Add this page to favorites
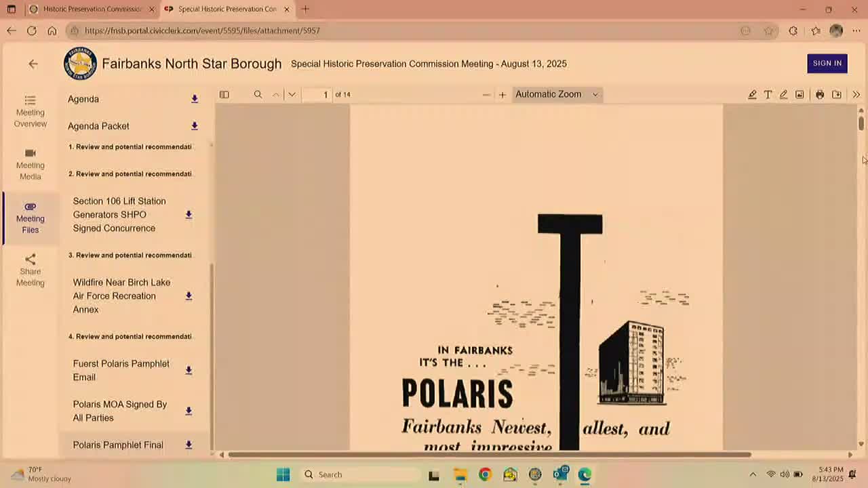The height and width of the screenshot is (488, 868). (x=768, y=30)
